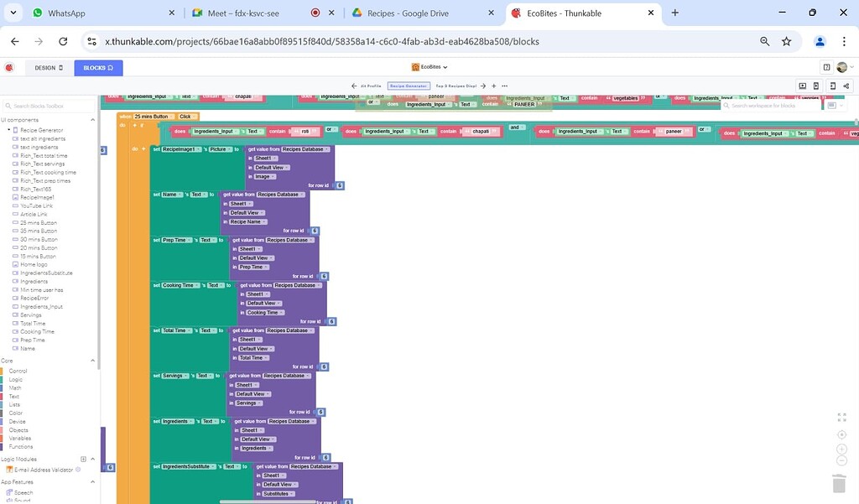Screen dimensions: 859x504
Task: Click the recenter blocks crosshair icon
Action: [841, 434]
